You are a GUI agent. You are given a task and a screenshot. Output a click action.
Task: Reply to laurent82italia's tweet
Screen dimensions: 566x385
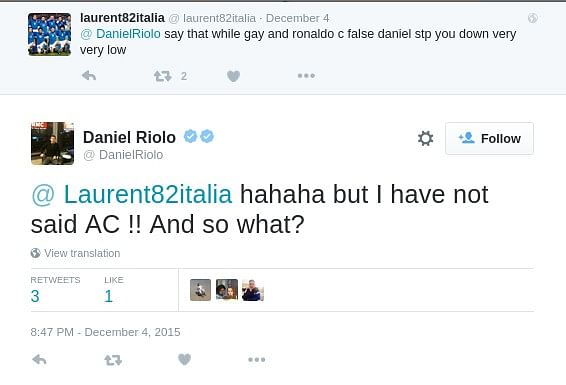(89, 76)
